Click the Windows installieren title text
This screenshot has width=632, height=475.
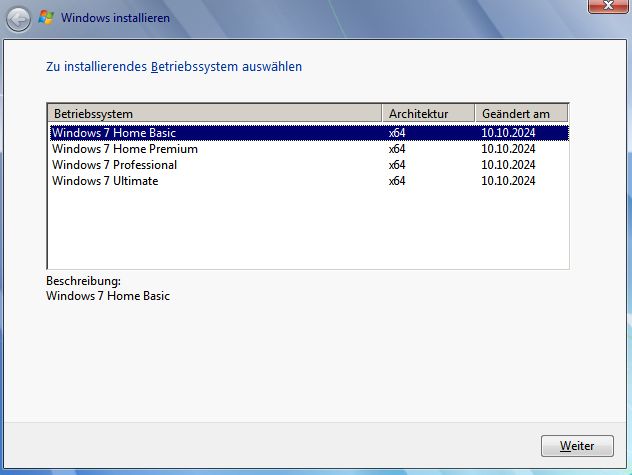coord(115,18)
